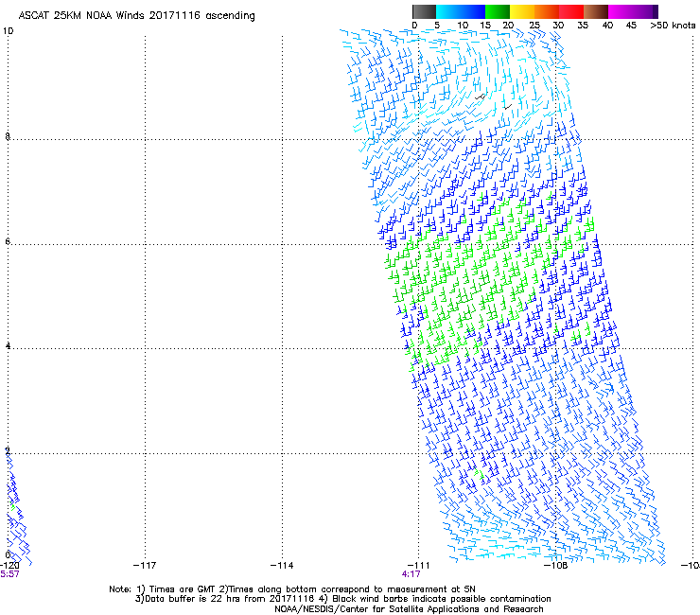
Task: Click the brown 35-40 knots color segment
Action: point(596,11)
